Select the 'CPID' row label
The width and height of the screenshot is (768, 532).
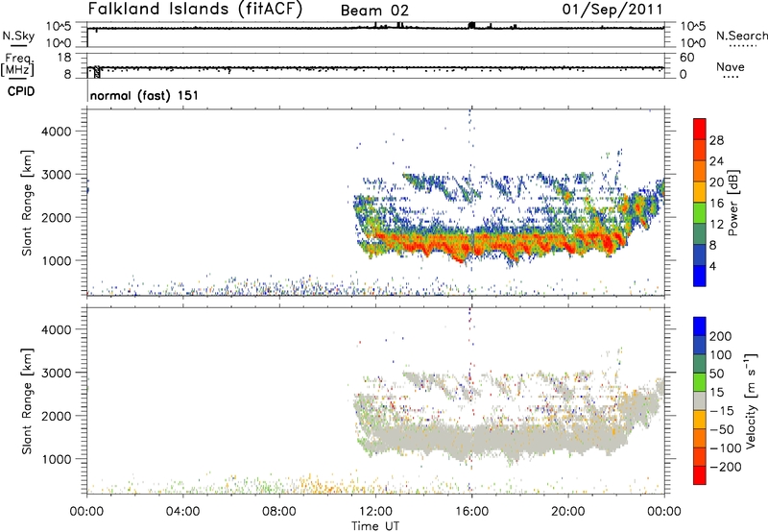pyautogui.click(x=21, y=91)
